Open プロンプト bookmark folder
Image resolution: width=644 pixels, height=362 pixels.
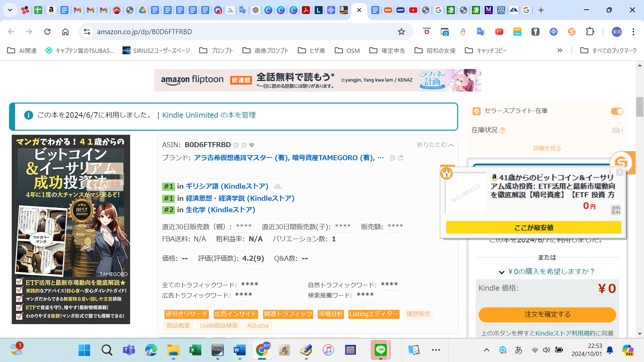216,51
